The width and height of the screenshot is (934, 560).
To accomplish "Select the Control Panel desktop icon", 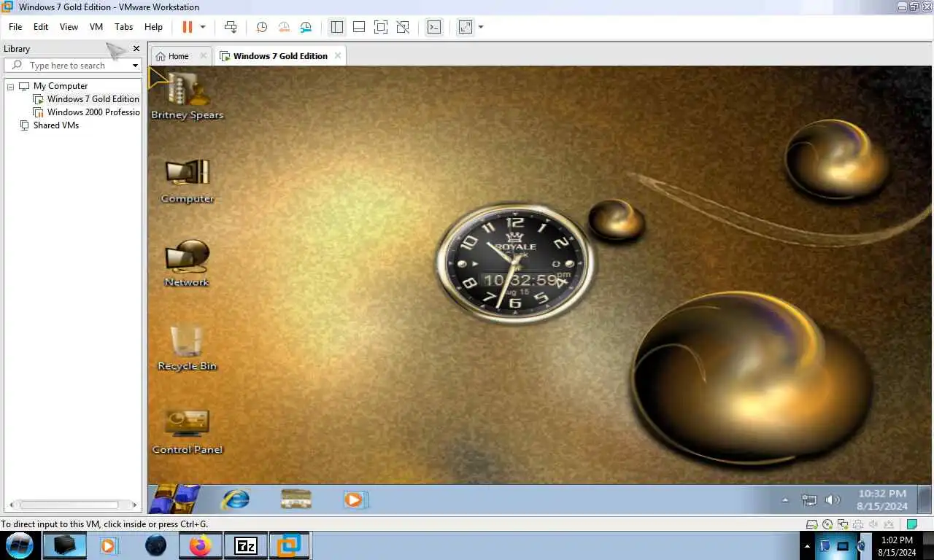I will (187, 432).
